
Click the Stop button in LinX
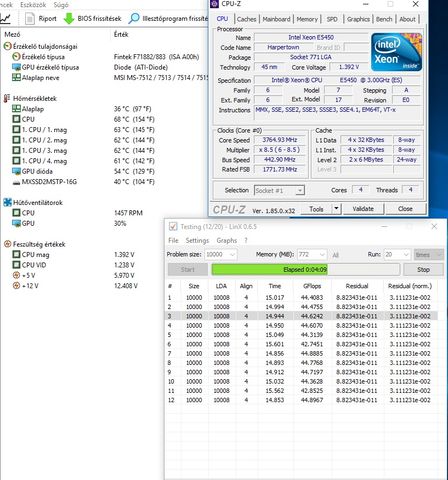(423, 269)
